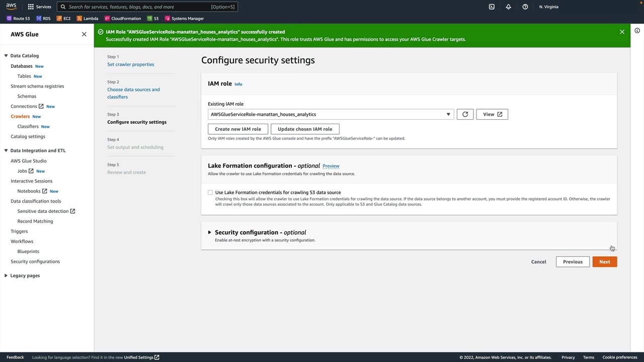Open the CloudShell terminal icon
The height and width of the screenshot is (362, 644).
[492, 7]
